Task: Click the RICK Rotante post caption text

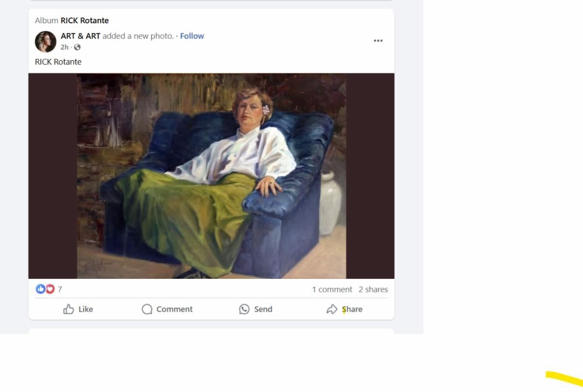Action: tap(58, 62)
